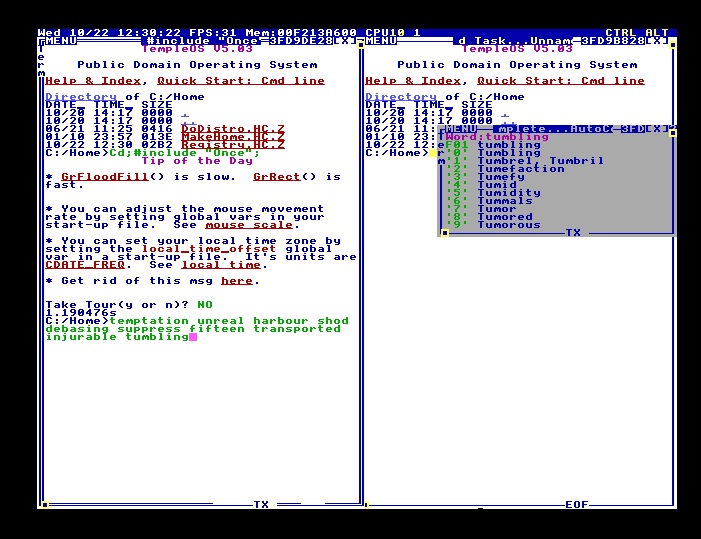
Task: Click the CTRL indicator in top bar
Action: click(x=621, y=33)
